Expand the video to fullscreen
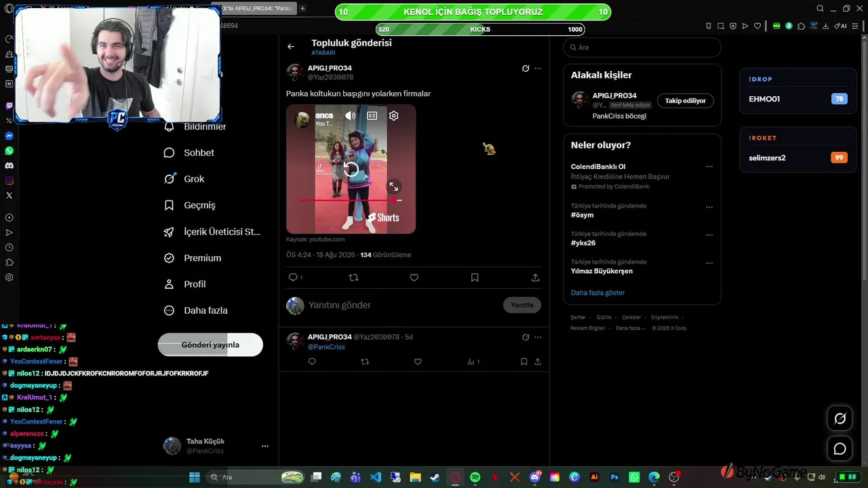The height and width of the screenshot is (488, 868). click(393, 186)
